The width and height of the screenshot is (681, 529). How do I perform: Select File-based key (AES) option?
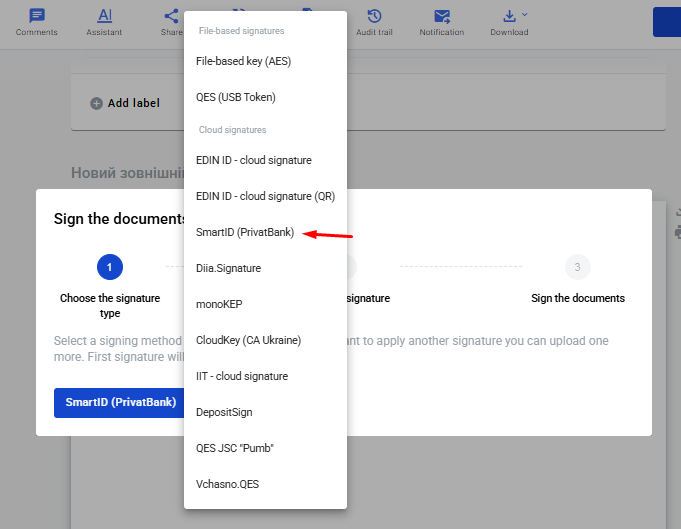pos(265,61)
